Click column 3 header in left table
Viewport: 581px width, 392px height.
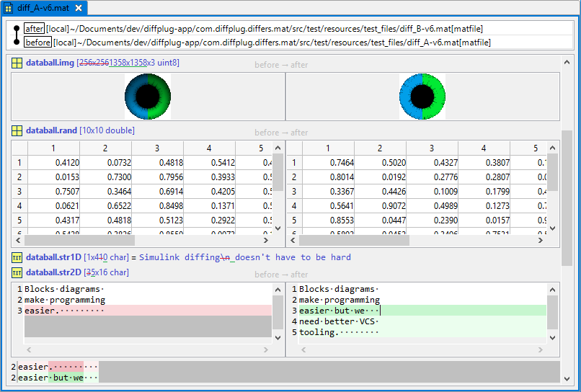(x=157, y=148)
